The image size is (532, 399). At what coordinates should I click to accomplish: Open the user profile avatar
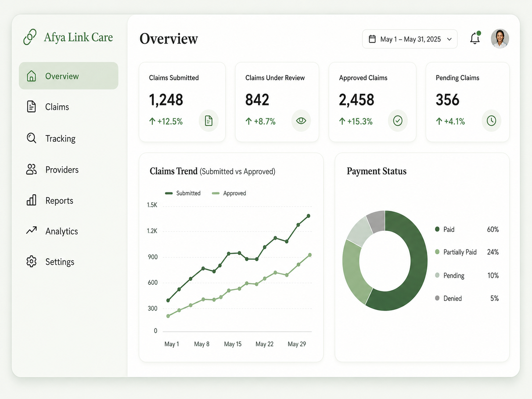coord(500,39)
